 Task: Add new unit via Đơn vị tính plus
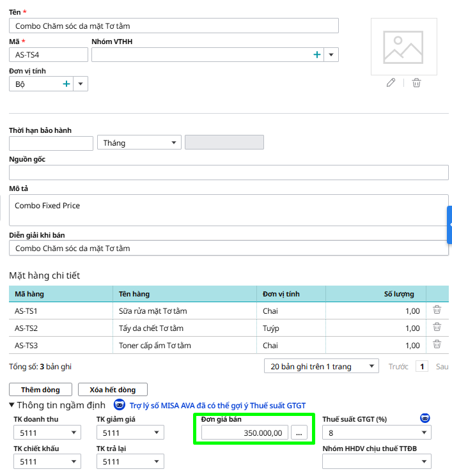[x=66, y=84]
